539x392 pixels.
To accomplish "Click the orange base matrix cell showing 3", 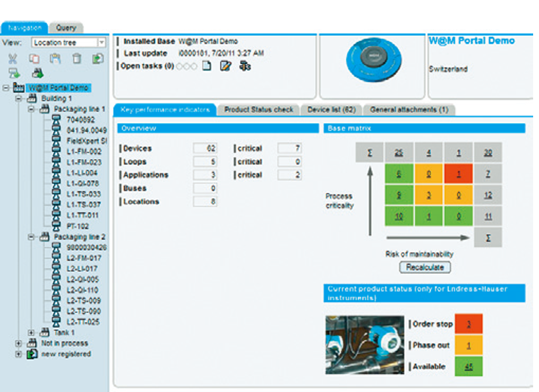I will [x=429, y=195].
